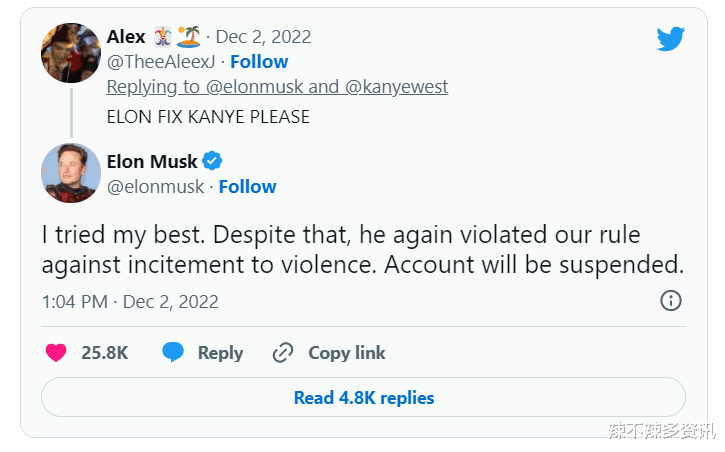This screenshot has height=452, width=725.
Task: Open the 1:04 PM · Dec 2, 2022 timestamp
Action: [x=130, y=301]
